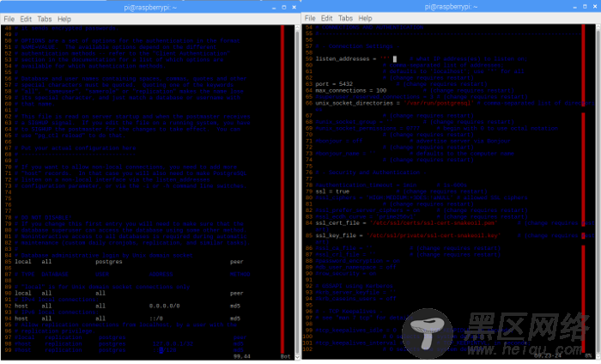Click 'local' type on line 90
The height and width of the screenshot is (364, 601).
[23, 293]
